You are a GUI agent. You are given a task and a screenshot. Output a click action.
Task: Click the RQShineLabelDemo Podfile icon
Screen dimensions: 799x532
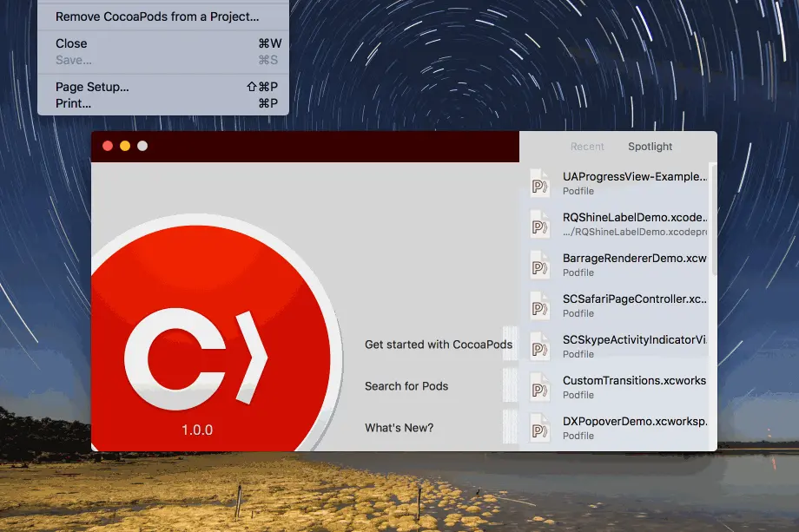[x=539, y=224]
